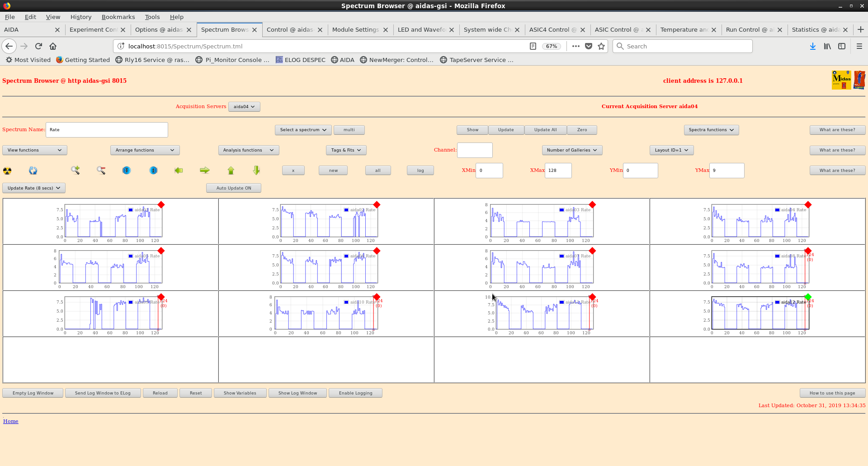Image resolution: width=868 pixels, height=466 pixels.
Task: Reload the page with the browser reload icon
Action: [38, 46]
